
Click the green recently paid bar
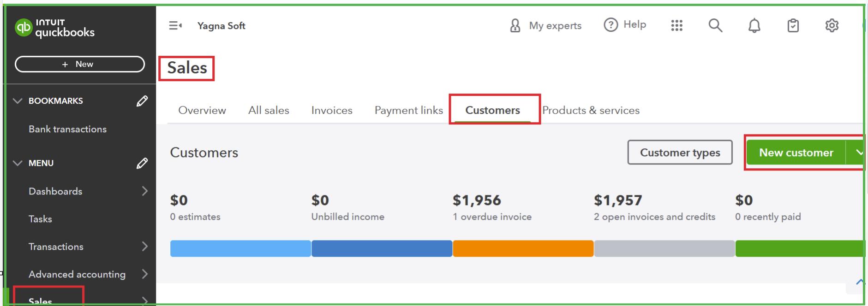(x=799, y=248)
